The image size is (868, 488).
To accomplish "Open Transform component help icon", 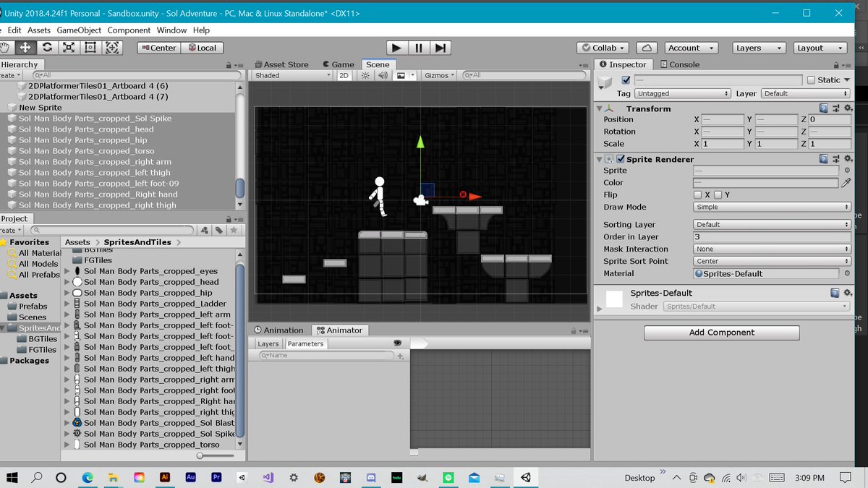I will 824,108.
